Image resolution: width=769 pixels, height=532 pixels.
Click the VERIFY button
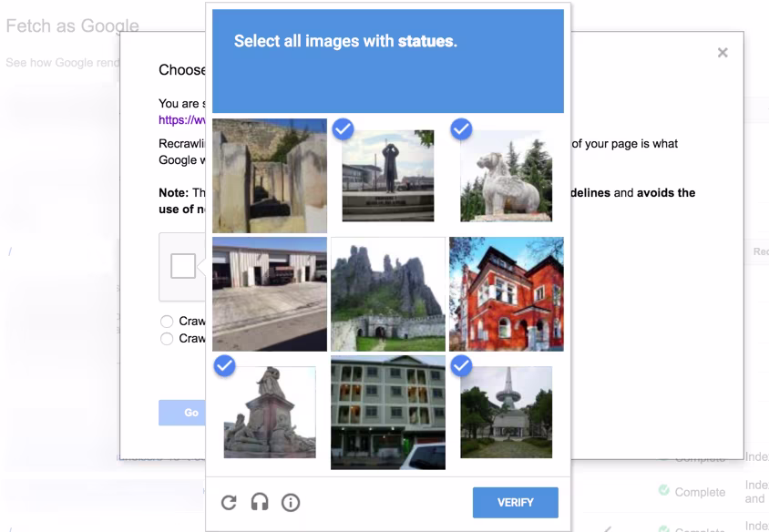click(516, 502)
